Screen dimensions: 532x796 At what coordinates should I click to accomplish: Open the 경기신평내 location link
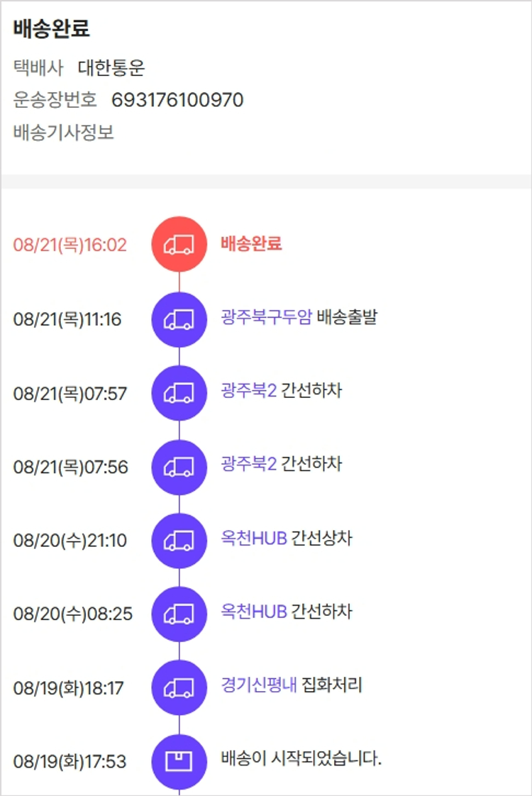pos(258,685)
